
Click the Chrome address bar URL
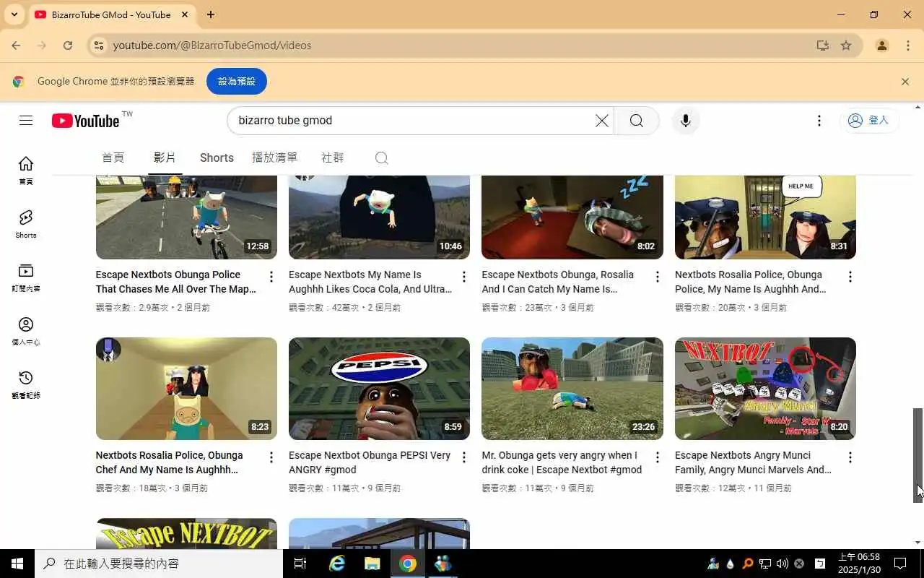[x=212, y=46]
